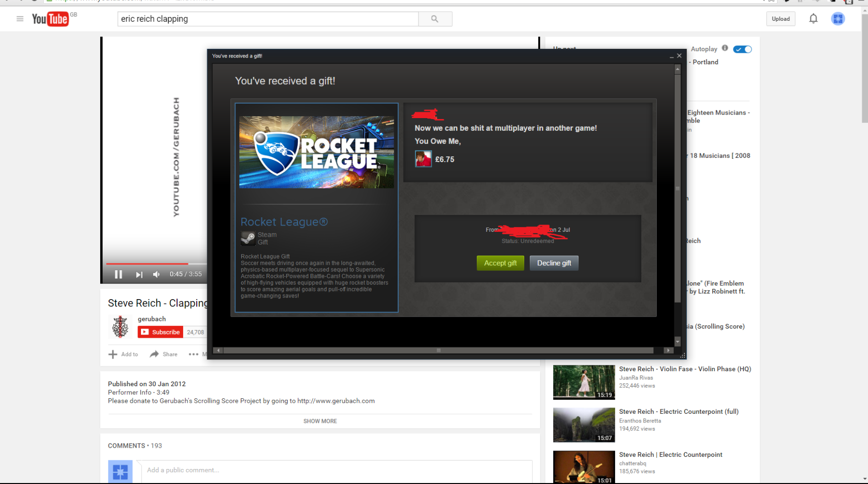868x484 pixels.
Task: Click the Rocket League® title link
Action: pyautogui.click(x=284, y=222)
